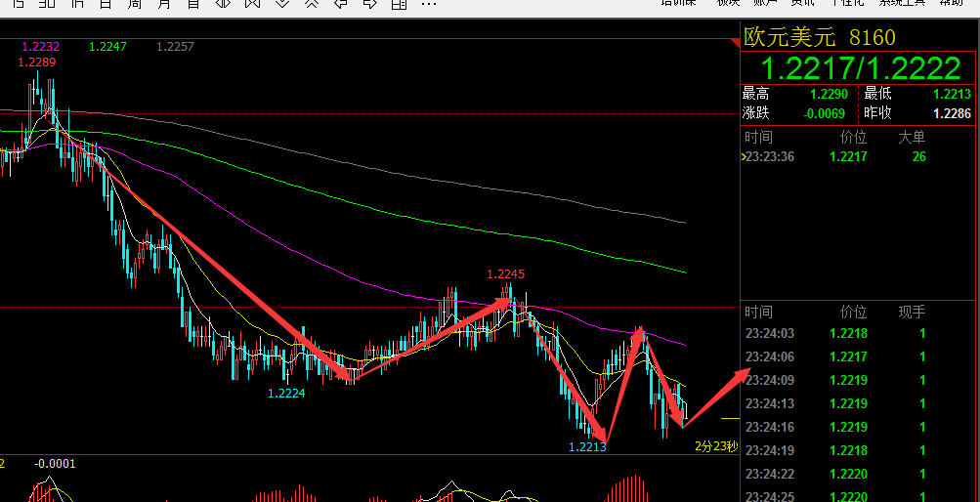Select the 23:24:03 tick row
Viewport: 980px width, 502px height.
click(x=860, y=333)
